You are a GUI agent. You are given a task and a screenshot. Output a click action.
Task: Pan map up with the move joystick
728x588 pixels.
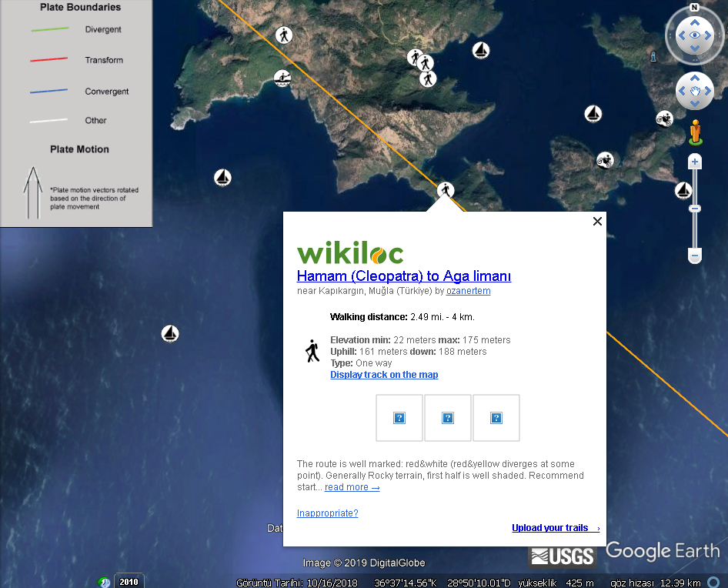point(695,78)
